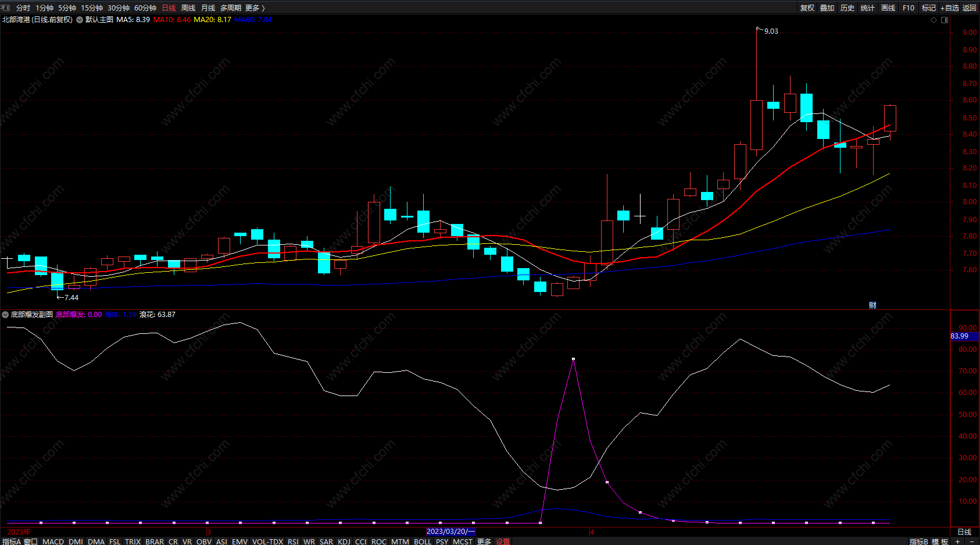The image size is (980, 545).
Task: Apply the DMA indicator
Action: [x=96, y=542]
